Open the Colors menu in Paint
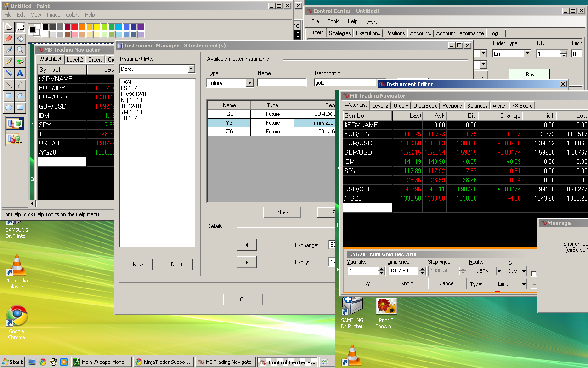 pyautogui.click(x=73, y=15)
